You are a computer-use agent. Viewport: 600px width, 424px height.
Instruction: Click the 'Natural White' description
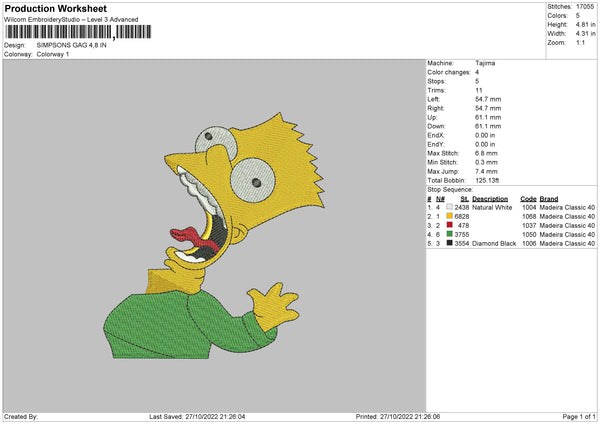point(492,207)
